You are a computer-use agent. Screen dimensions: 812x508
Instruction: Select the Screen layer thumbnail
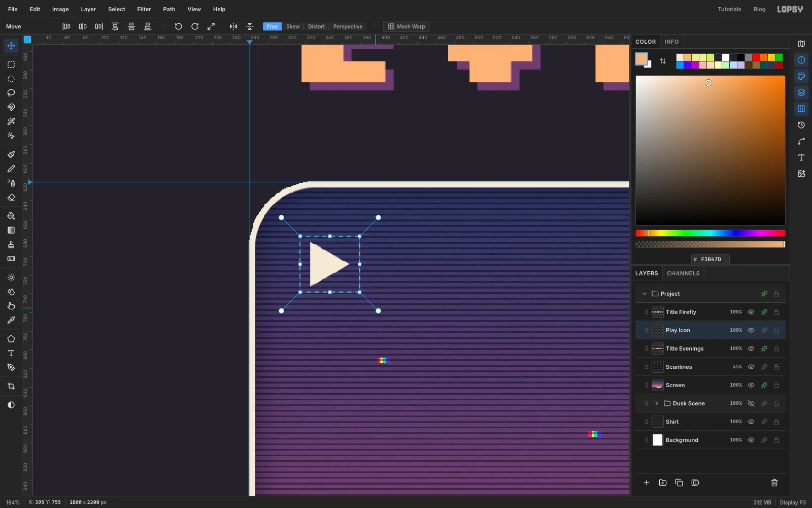[x=658, y=385]
